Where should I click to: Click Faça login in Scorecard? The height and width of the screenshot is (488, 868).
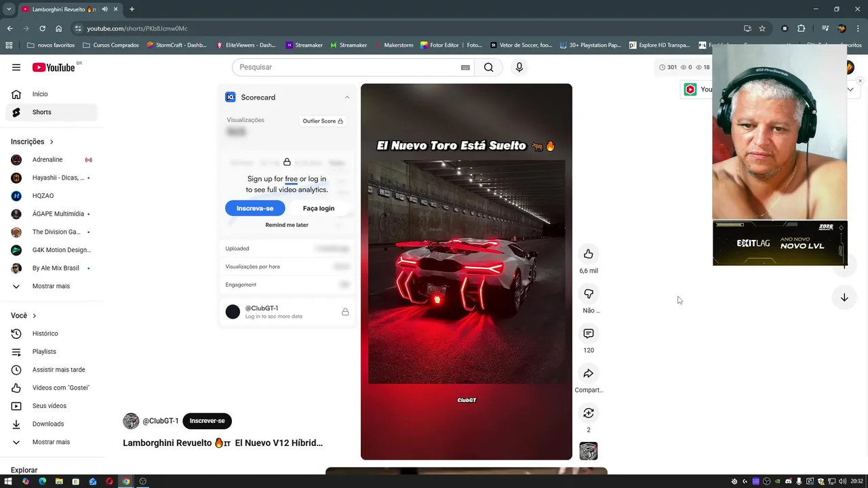319,208
